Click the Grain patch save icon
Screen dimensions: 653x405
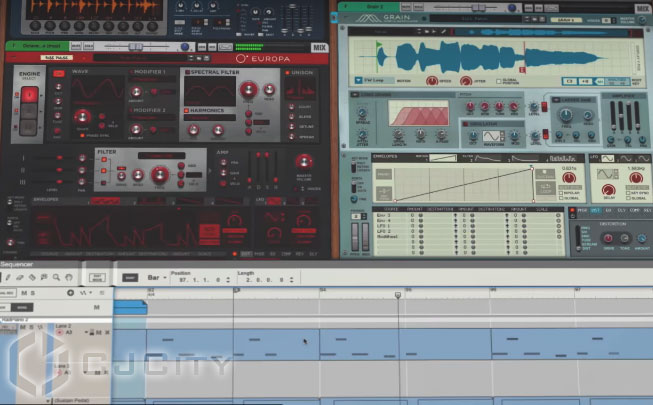pos(542,19)
